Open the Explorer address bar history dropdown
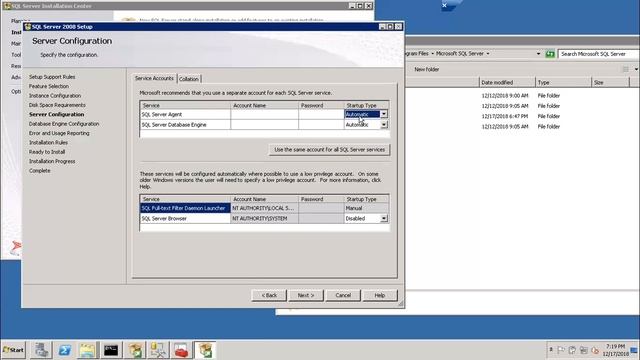Image resolution: width=640 pixels, height=360 pixels. tap(538, 54)
